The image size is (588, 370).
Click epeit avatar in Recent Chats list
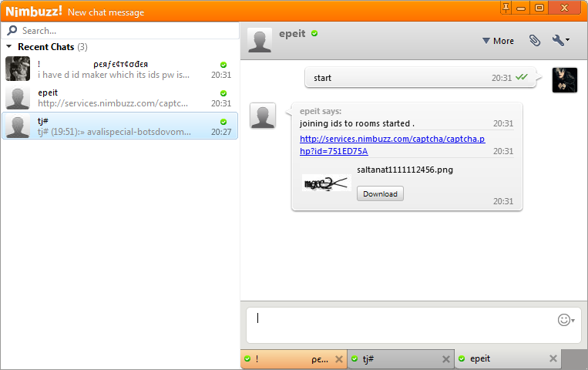[18, 97]
